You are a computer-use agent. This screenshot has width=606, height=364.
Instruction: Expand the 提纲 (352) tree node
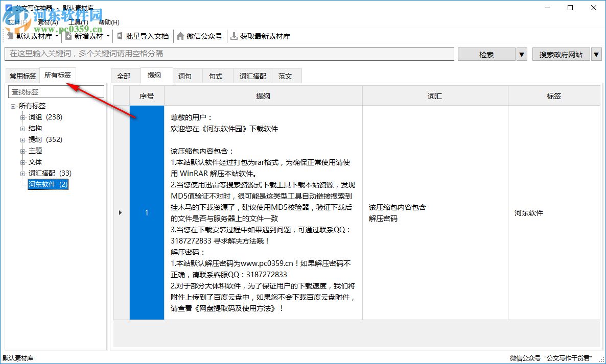tap(23, 140)
